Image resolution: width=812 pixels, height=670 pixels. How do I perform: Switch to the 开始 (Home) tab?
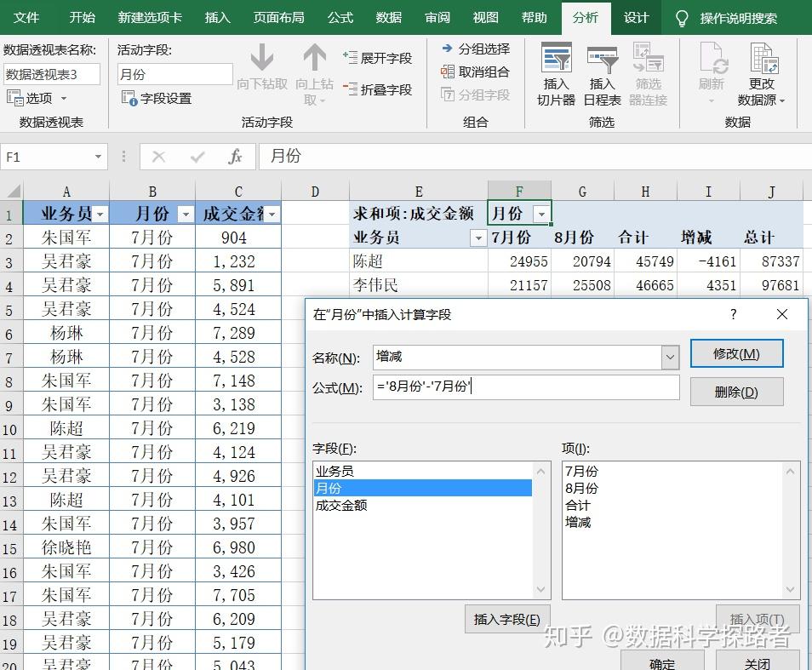(x=83, y=18)
